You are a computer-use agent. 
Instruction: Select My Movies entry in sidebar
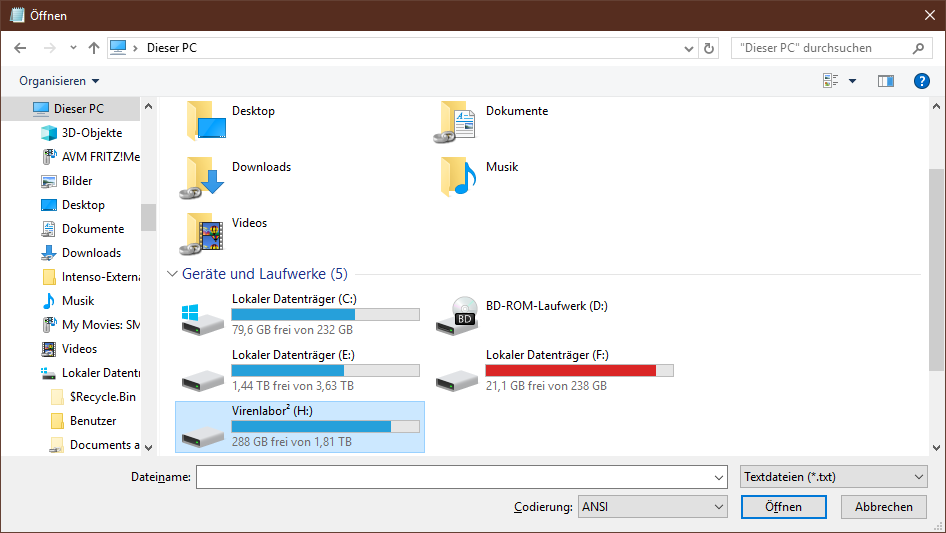pyautogui.click(x=90, y=325)
